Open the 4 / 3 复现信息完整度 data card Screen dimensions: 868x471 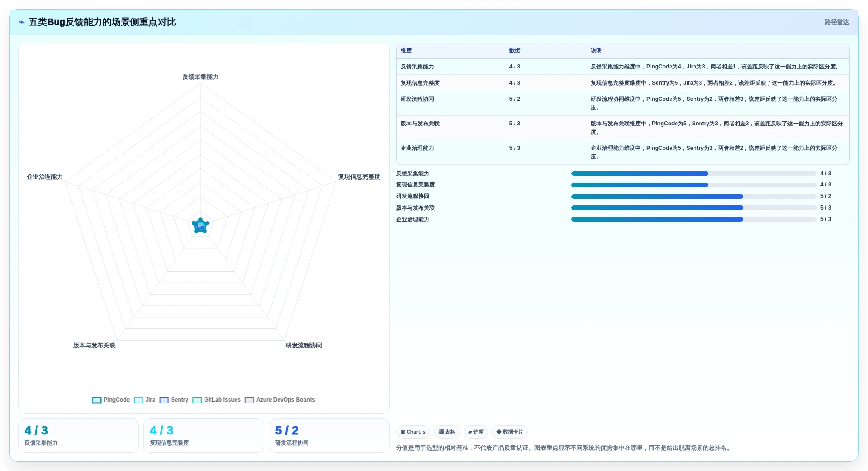click(204, 436)
